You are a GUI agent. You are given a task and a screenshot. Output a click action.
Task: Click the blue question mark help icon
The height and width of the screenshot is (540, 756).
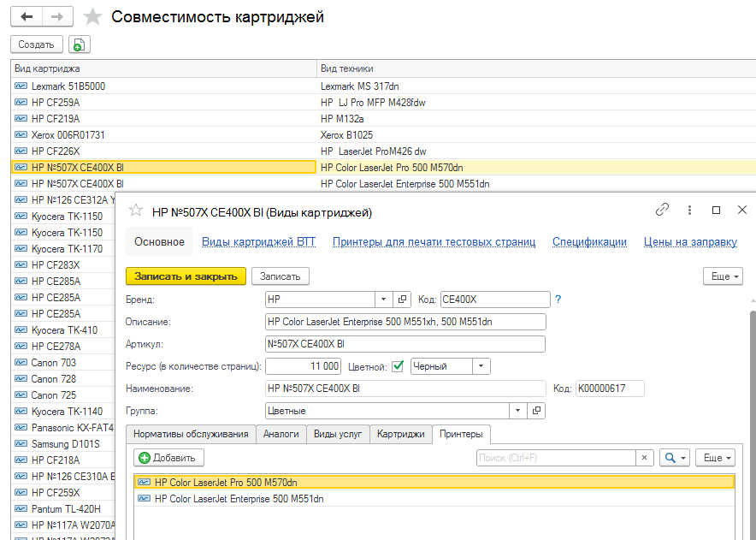pos(558,300)
